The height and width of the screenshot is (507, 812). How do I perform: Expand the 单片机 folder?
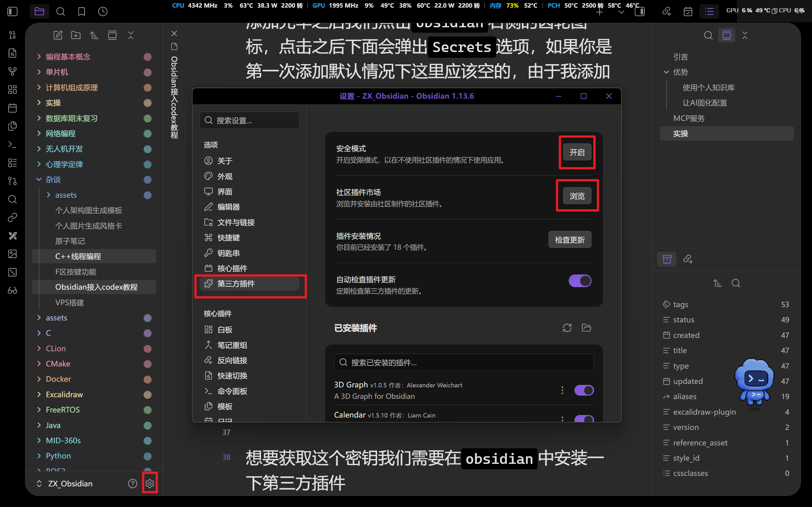click(39, 72)
